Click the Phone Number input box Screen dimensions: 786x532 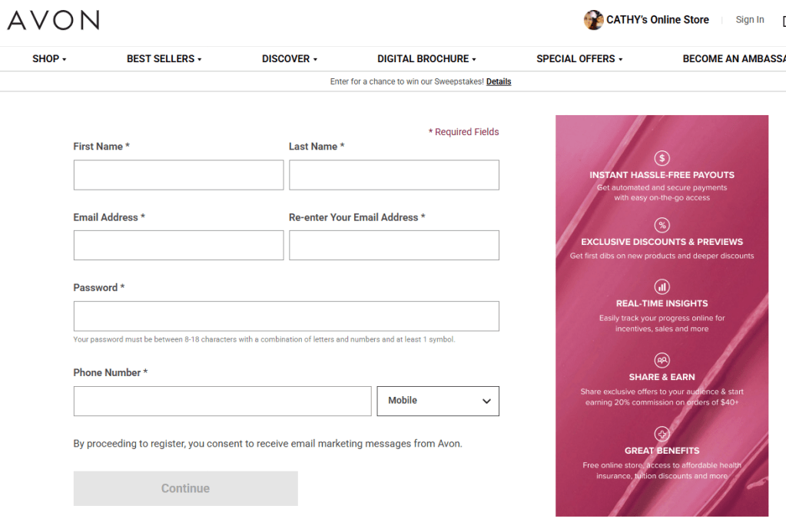pyautogui.click(x=222, y=401)
